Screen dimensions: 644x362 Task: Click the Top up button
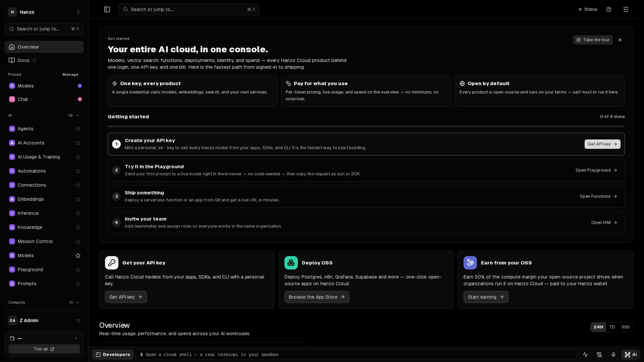click(x=44, y=349)
